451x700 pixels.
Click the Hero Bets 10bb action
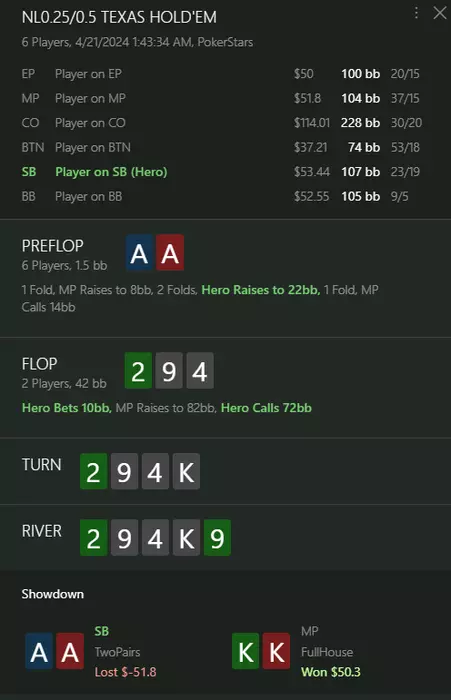(67, 408)
